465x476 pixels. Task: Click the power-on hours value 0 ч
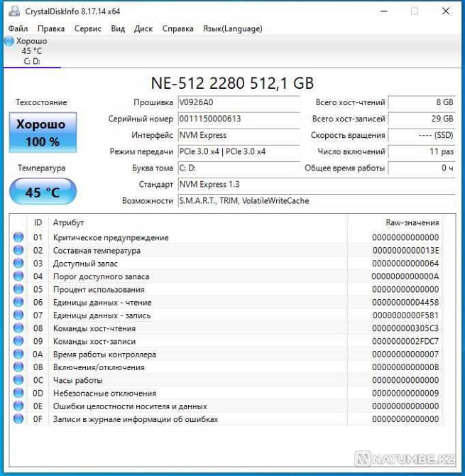pyautogui.click(x=422, y=168)
